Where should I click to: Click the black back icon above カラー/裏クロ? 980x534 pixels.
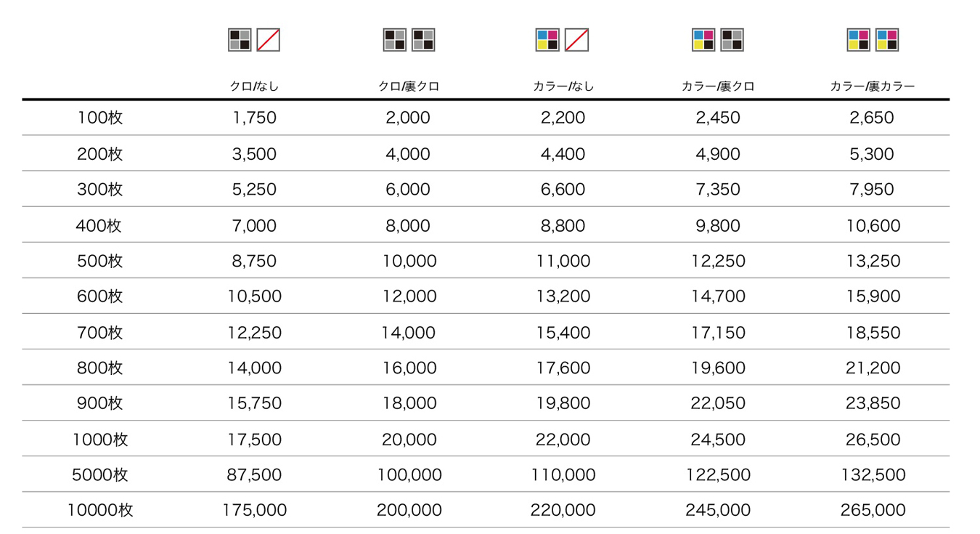732,40
